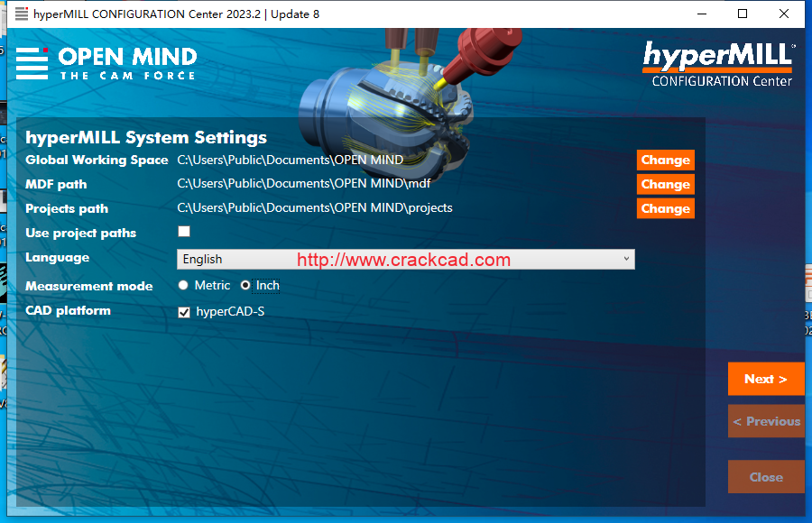This screenshot has width=812, height=523.
Task: Click the OPEN MIND hamburger logo icon
Action: tap(32, 63)
